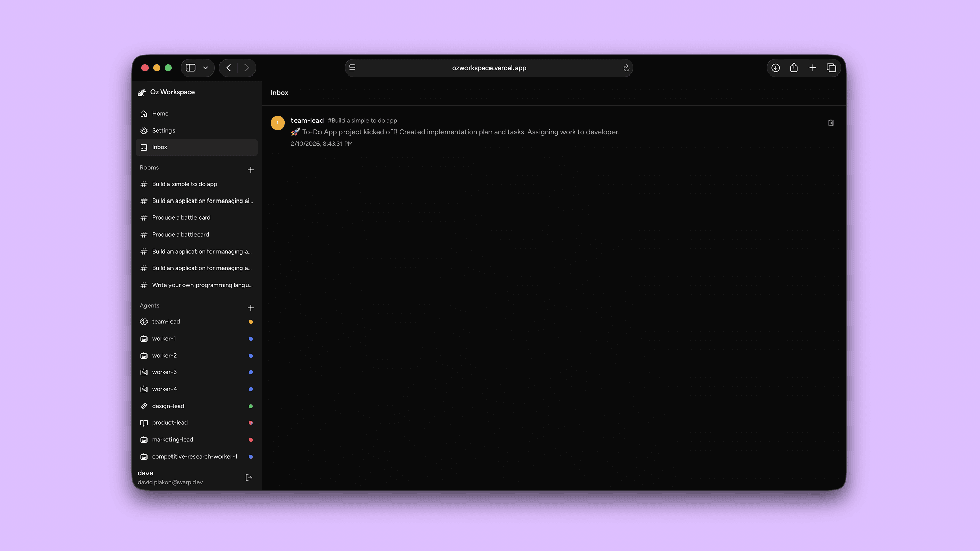
Task: Click the hash icon before Produce a battle card
Action: [x=143, y=218]
